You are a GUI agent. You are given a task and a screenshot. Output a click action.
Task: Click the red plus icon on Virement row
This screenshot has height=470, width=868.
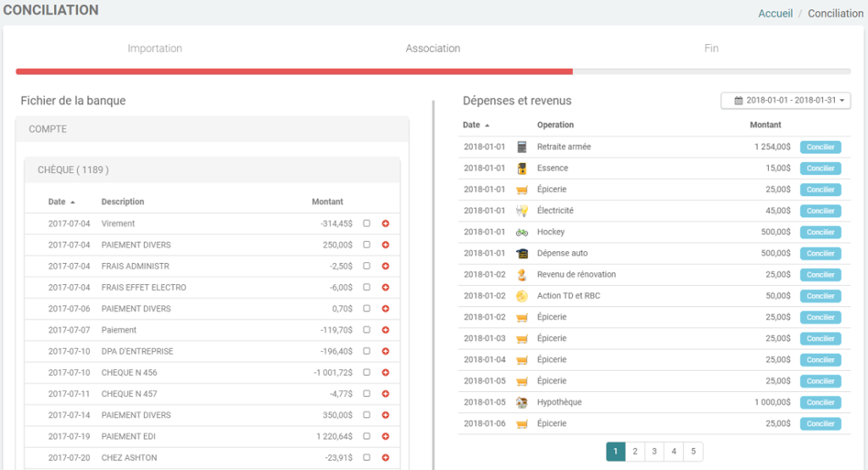pyautogui.click(x=386, y=224)
